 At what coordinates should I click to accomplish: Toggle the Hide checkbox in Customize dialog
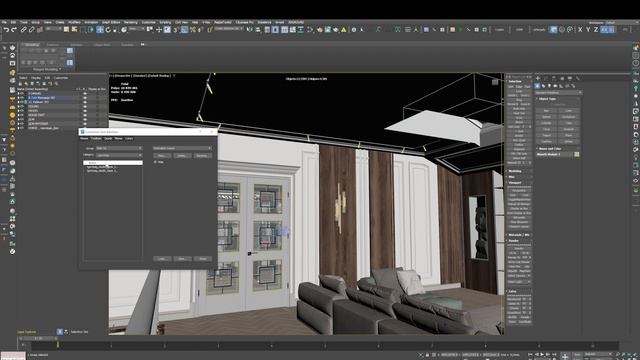point(155,162)
